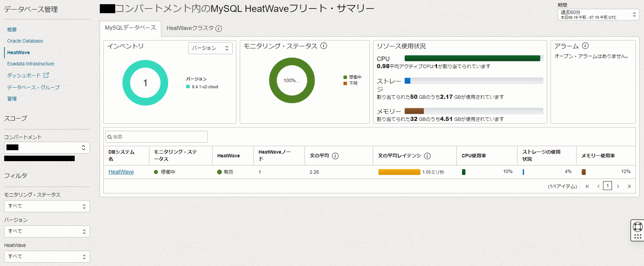Click the green 有効 HeatWave status dot
Viewport: 644px width, 266px height.
[219, 172]
